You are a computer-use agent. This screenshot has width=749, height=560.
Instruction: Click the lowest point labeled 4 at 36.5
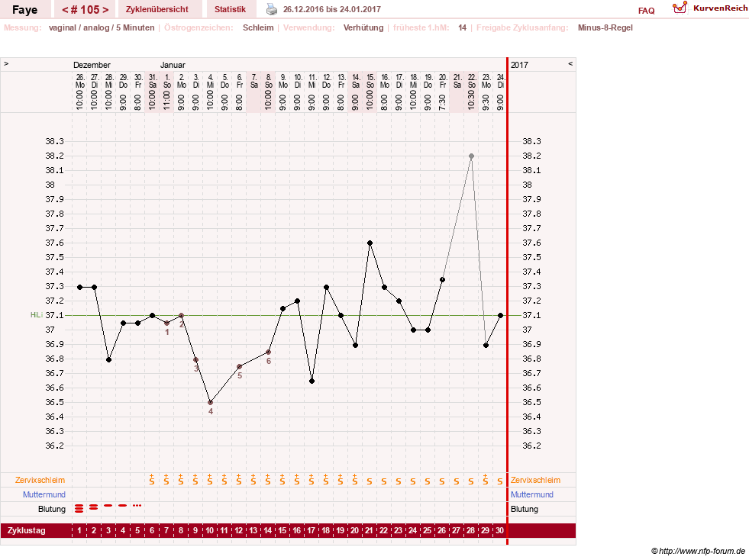[211, 403]
